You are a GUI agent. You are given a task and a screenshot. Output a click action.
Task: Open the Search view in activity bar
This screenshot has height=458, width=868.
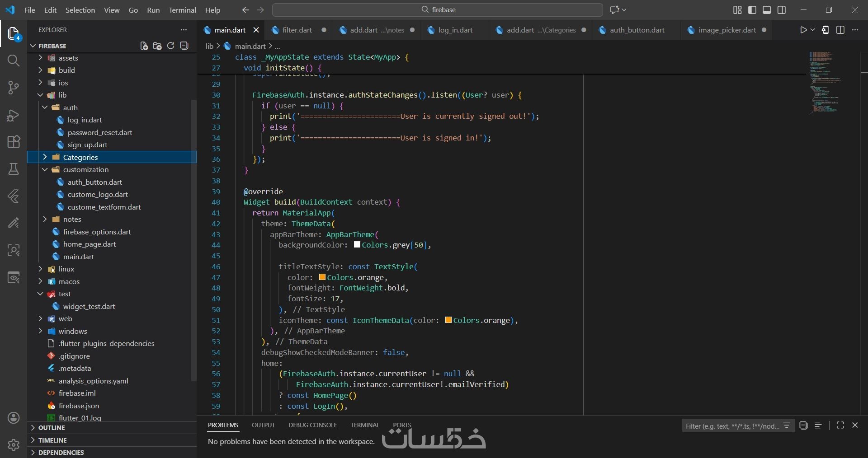pyautogui.click(x=14, y=61)
